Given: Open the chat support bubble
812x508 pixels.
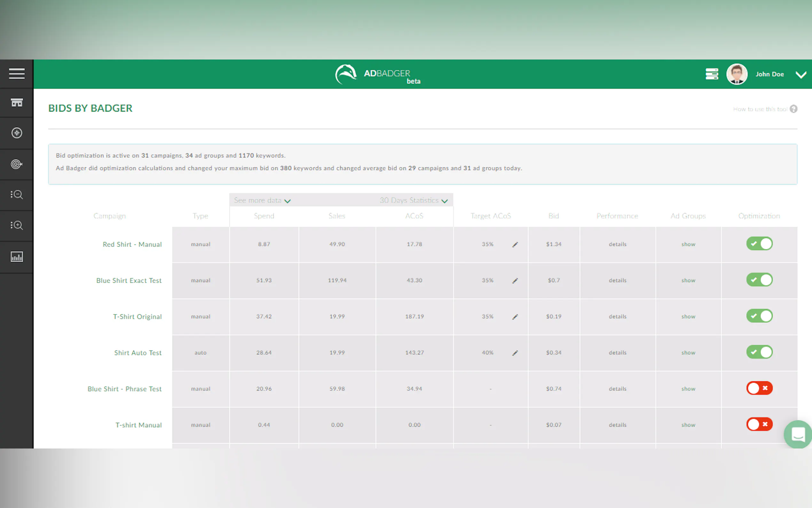Looking at the screenshot, I should [798, 434].
